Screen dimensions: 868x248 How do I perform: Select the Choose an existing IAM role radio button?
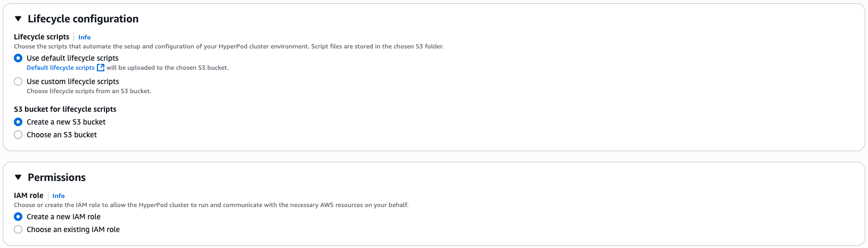pyautogui.click(x=18, y=229)
